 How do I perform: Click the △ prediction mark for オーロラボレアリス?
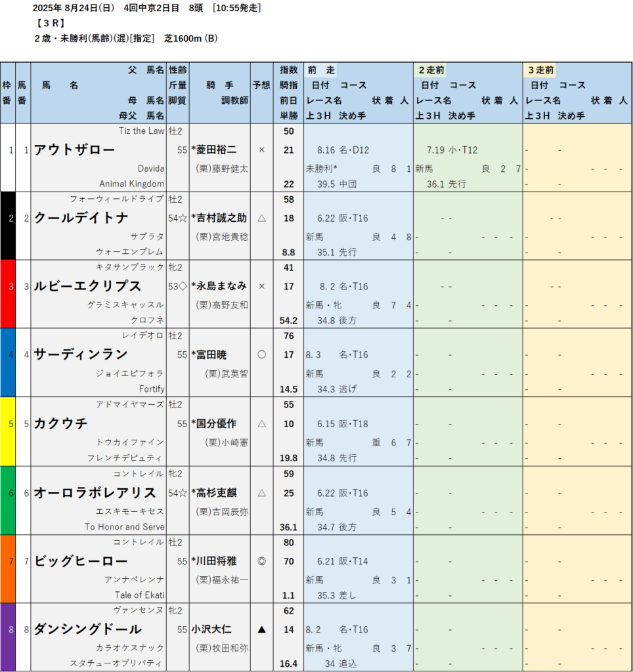pos(261,493)
